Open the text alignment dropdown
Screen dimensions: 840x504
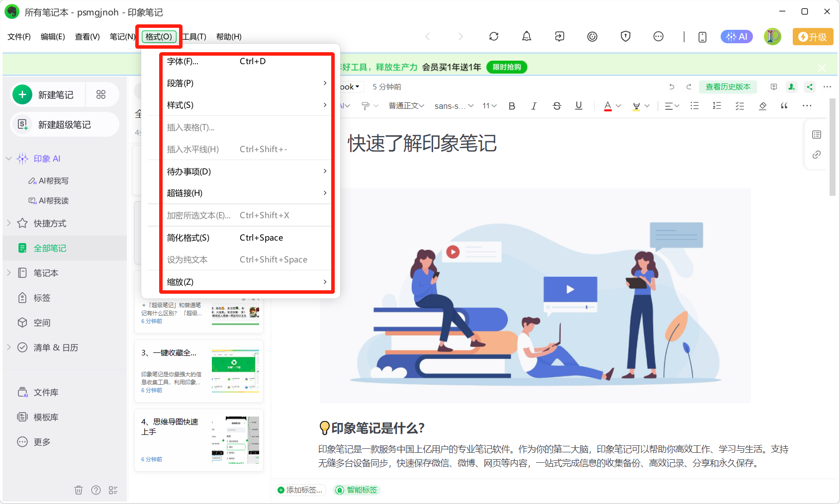[672, 105]
